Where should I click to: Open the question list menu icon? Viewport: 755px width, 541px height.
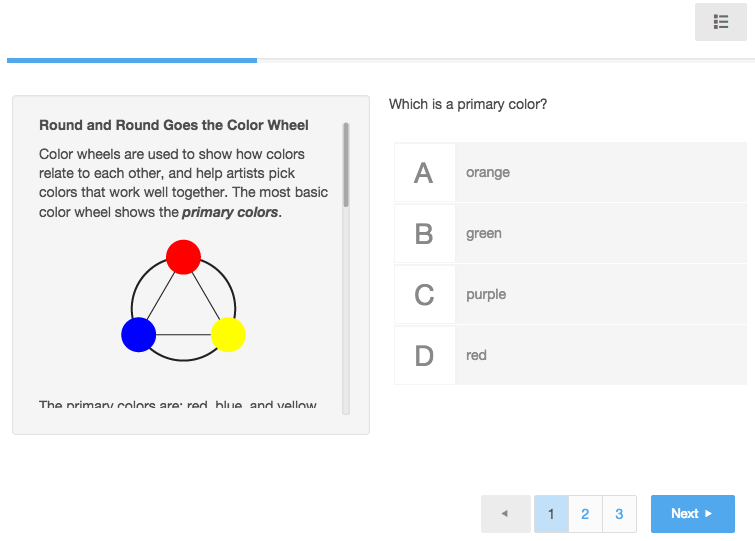(x=720, y=22)
